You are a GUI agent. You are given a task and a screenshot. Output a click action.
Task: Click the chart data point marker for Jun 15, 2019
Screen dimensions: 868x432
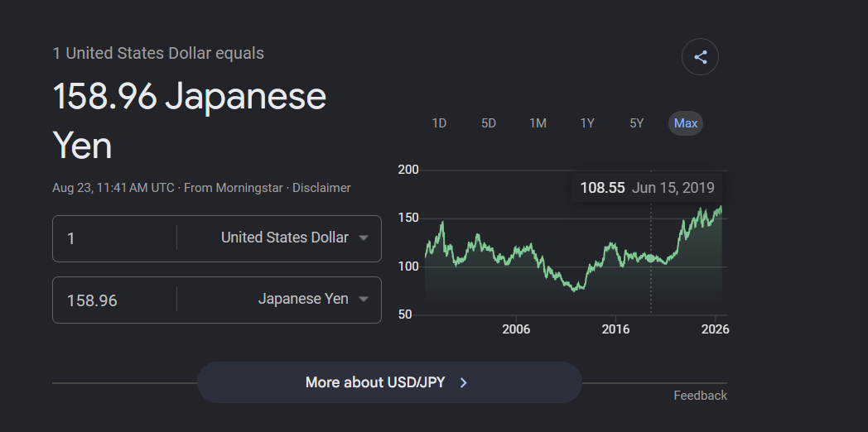click(x=650, y=257)
